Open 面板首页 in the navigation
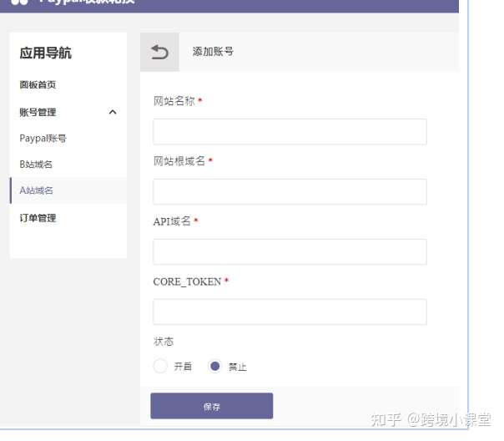 pyautogui.click(x=38, y=85)
